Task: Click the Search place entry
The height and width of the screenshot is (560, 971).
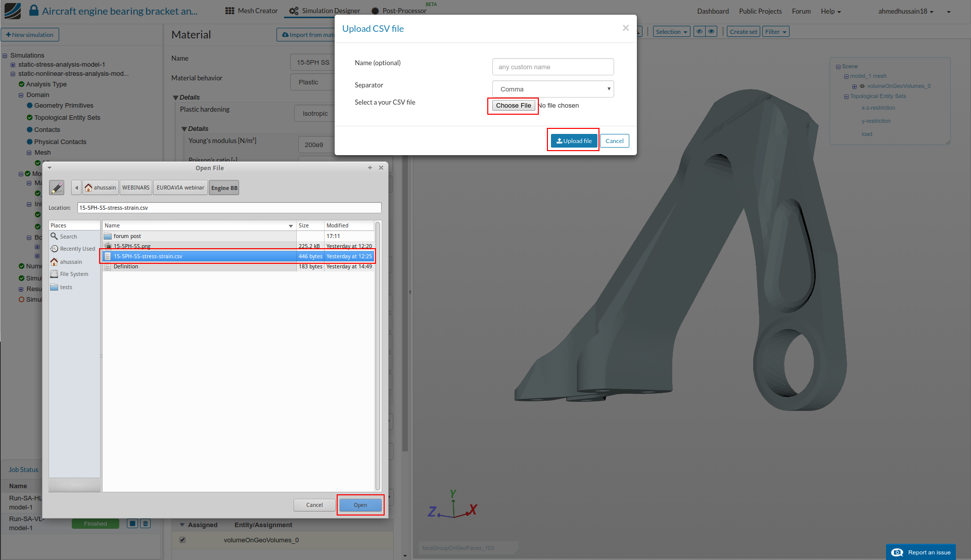Action: click(68, 237)
